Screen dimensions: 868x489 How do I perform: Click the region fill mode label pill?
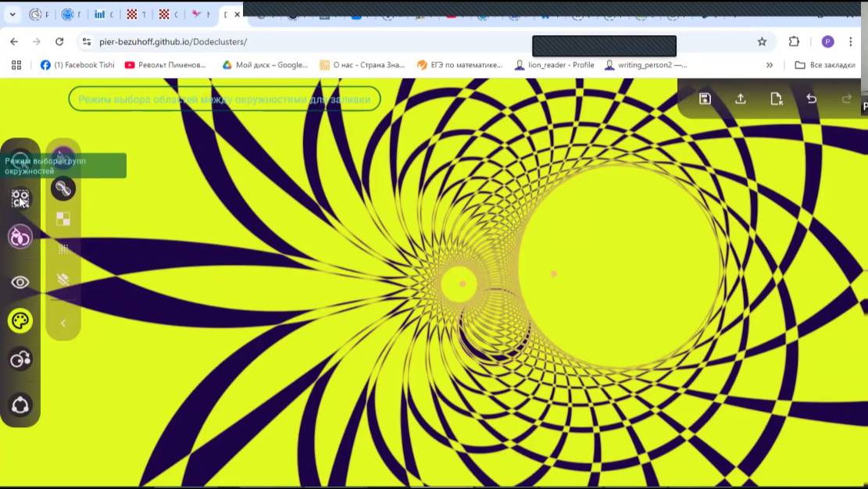coord(224,99)
